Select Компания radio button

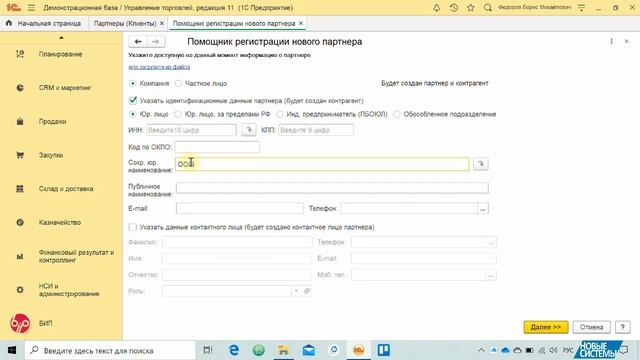[x=133, y=83]
